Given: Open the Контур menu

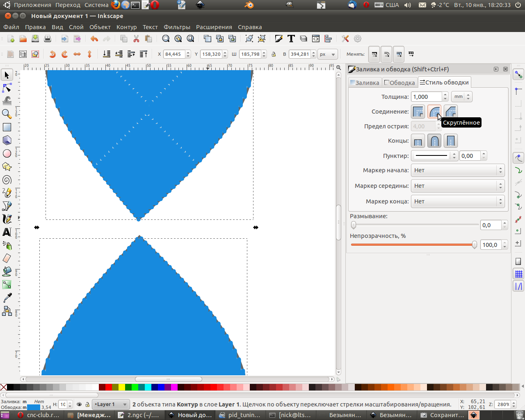Looking at the screenshot, I should click(x=126, y=27).
